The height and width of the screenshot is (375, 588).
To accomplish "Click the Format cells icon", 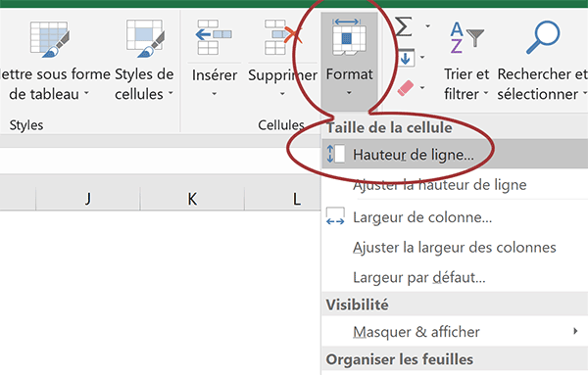I will pyautogui.click(x=349, y=37).
